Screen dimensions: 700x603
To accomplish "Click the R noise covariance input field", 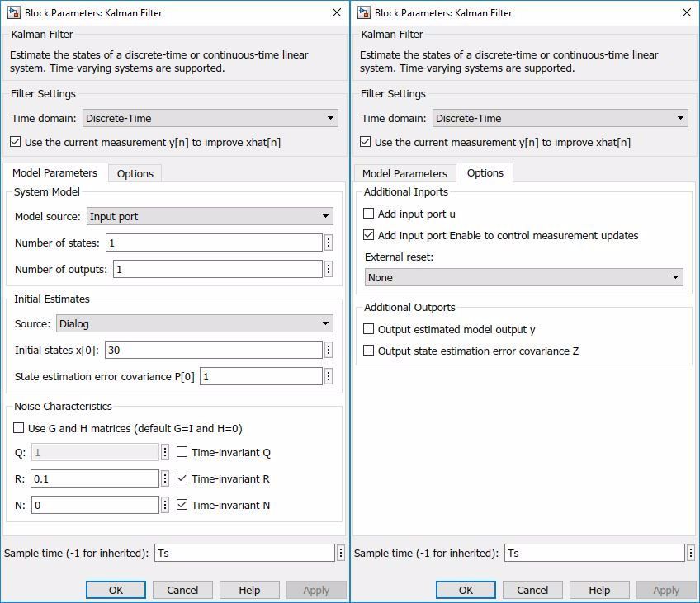I will click(x=95, y=478).
